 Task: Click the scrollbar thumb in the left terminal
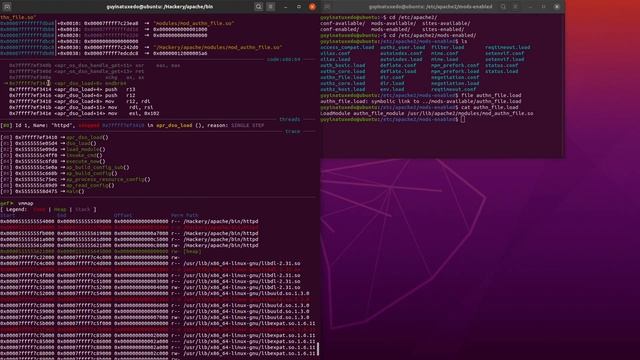pos(318,349)
